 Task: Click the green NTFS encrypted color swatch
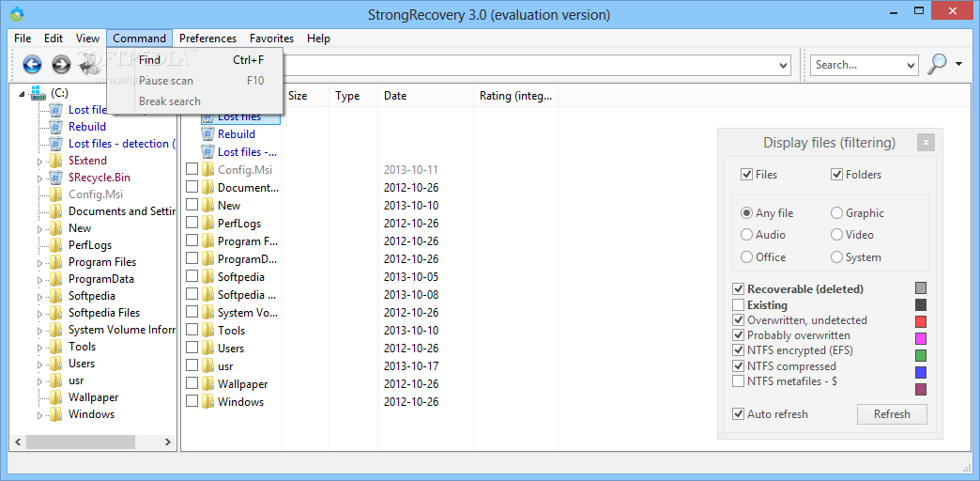(921, 355)
